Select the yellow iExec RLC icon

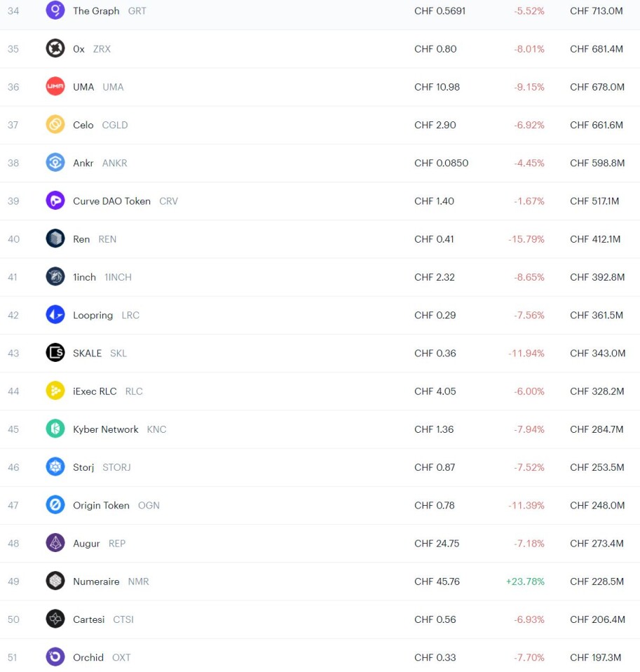[x=55, y=391]
